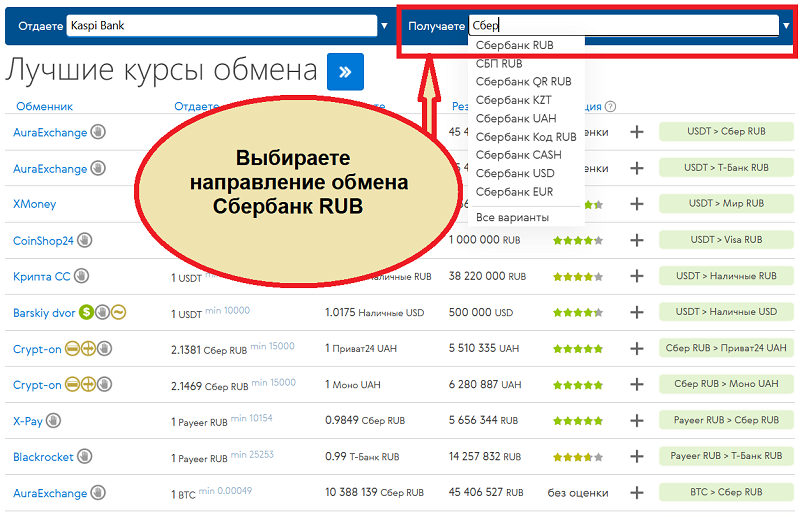Viewport: 800px width, 517px height.
Task: Click USDT > Наличные USD direction button
Action: coord(726,312)
